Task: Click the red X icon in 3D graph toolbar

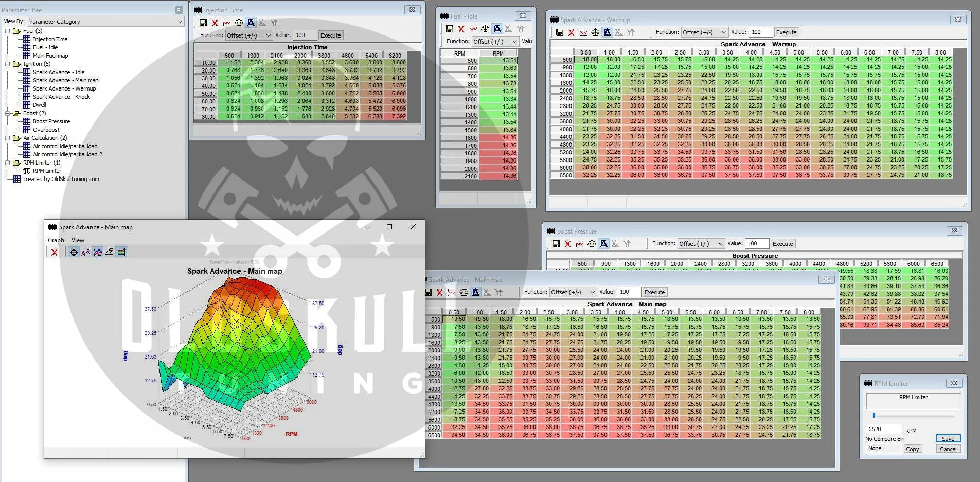Action: 55,252
